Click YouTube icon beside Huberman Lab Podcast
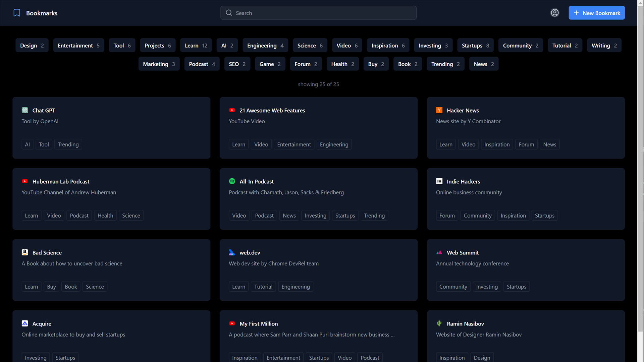The height and width of the screenshot is (362, 644). pyautogui.click(x=25, y=181)
